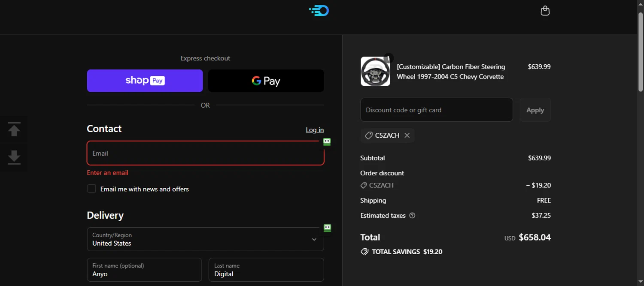Image resolution: width=644 pixels, height=286 pixels.
Task: Click the Carbon Fiber Steering Wheel product title
Action: 451,72
